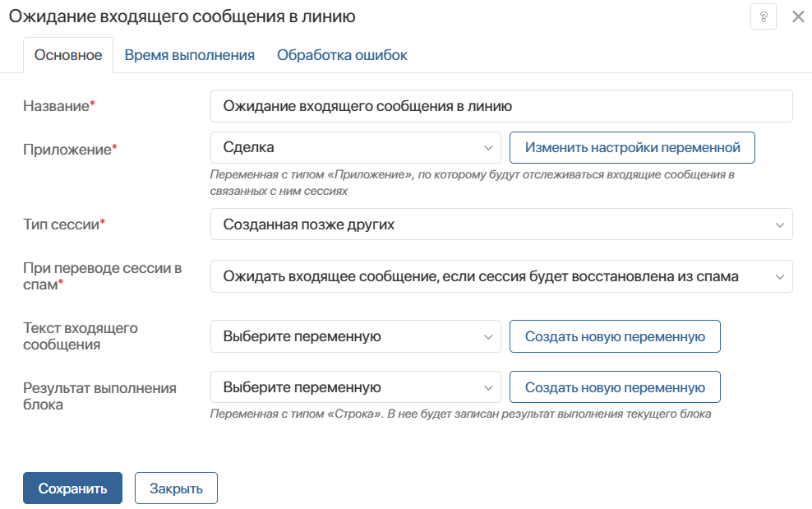Click the Результат выполнения блока label
The image size is (812, 509).
[x=99, y=396]
